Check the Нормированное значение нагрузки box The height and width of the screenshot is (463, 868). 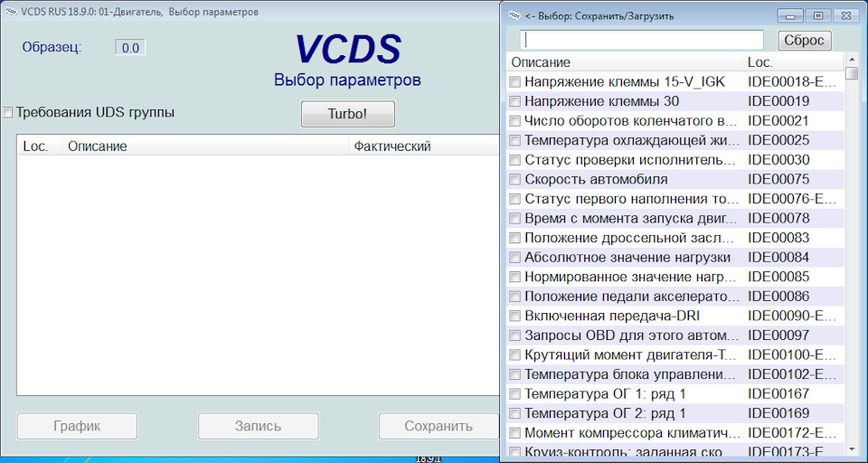(514, 277)
